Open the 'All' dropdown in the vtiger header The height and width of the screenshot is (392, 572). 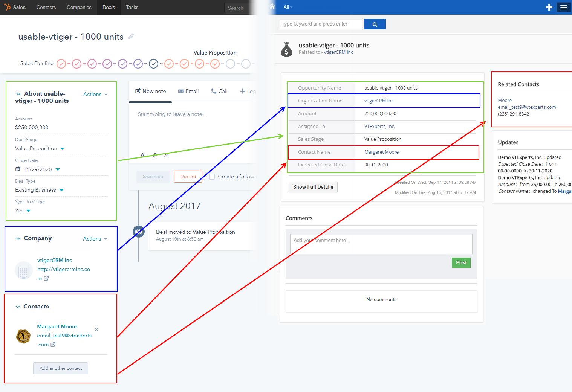point(288,7)
